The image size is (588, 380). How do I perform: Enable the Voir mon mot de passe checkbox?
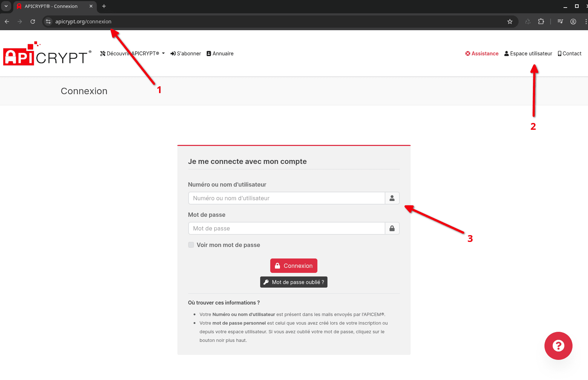[191, 245]
